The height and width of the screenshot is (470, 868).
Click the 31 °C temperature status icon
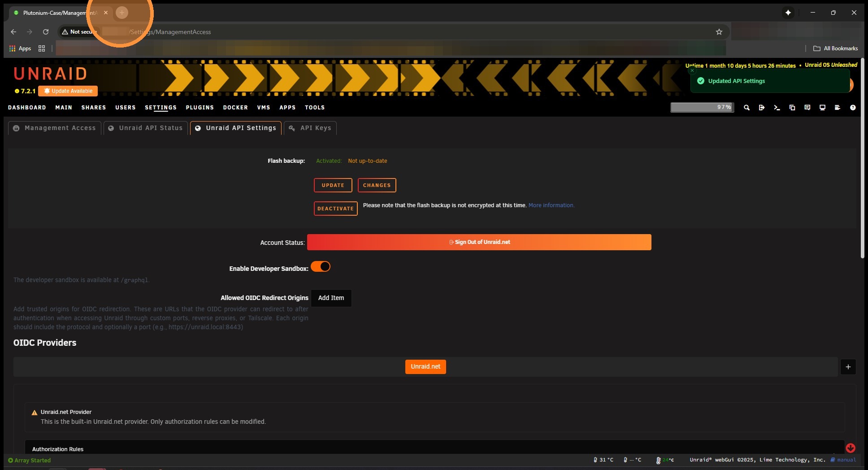(595, 460)
